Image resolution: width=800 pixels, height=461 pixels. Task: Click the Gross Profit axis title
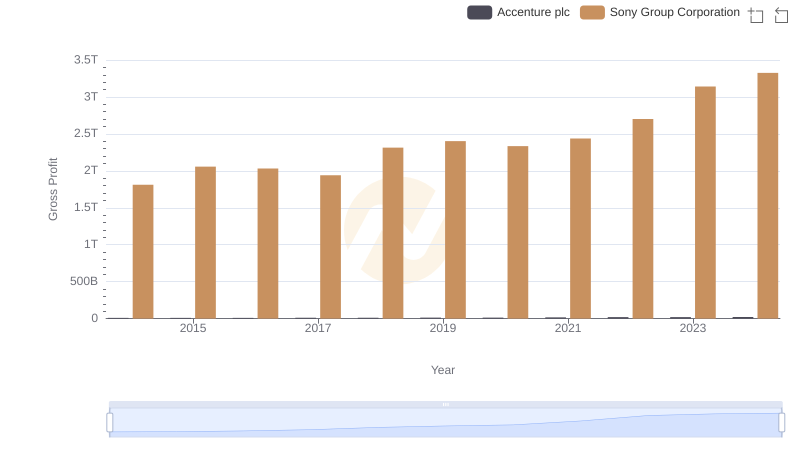[53, 189]
